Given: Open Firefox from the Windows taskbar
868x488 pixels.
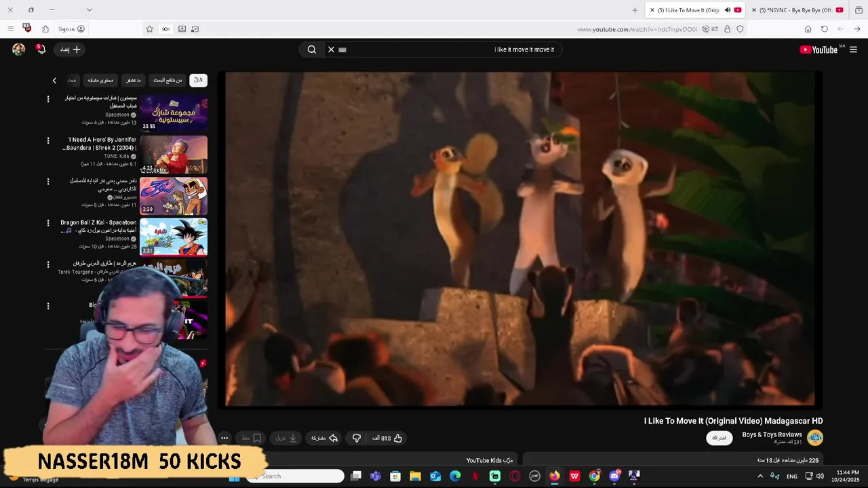Looking at the screenshot, I should [x=555, y=476].
